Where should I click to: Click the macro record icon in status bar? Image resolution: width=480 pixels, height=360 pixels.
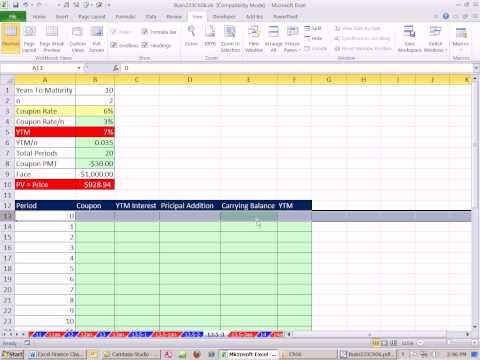[27, 343]
